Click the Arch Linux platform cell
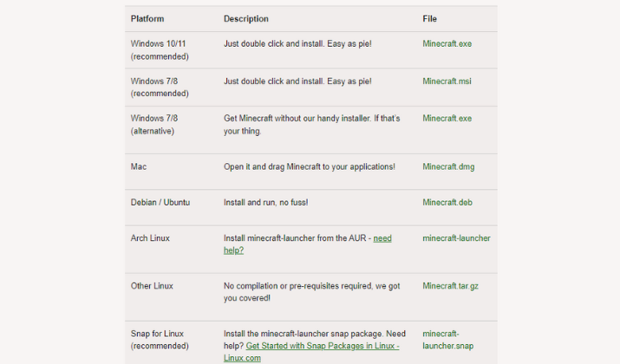The image size is (620, 364). 150,238
